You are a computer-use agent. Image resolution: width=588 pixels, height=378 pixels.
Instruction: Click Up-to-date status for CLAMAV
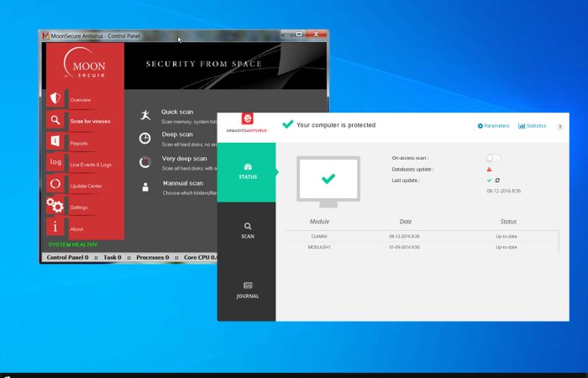(507, 237)
